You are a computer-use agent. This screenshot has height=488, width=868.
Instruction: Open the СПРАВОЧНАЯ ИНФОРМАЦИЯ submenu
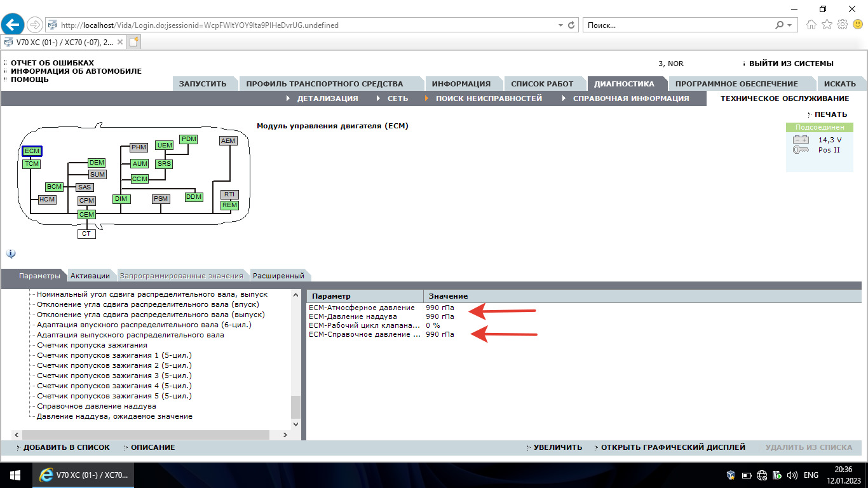click(x=631, y=98)
